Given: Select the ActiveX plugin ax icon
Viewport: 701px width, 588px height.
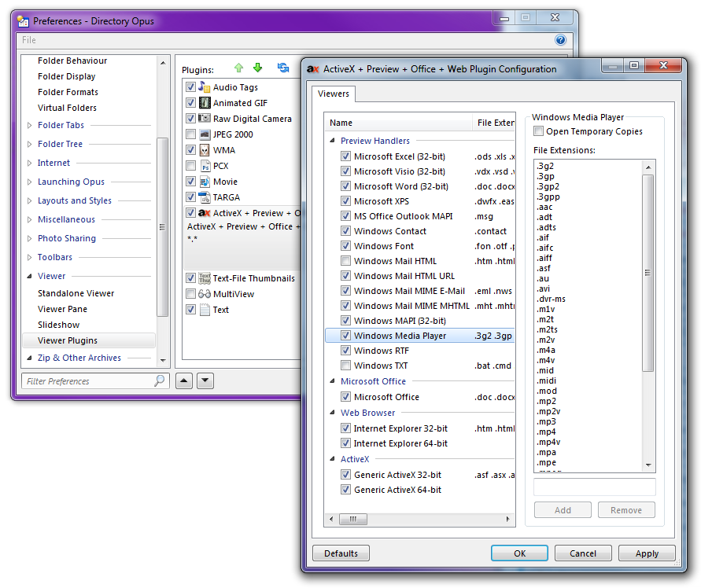Looking at the screenshot, I should [205, 213].
